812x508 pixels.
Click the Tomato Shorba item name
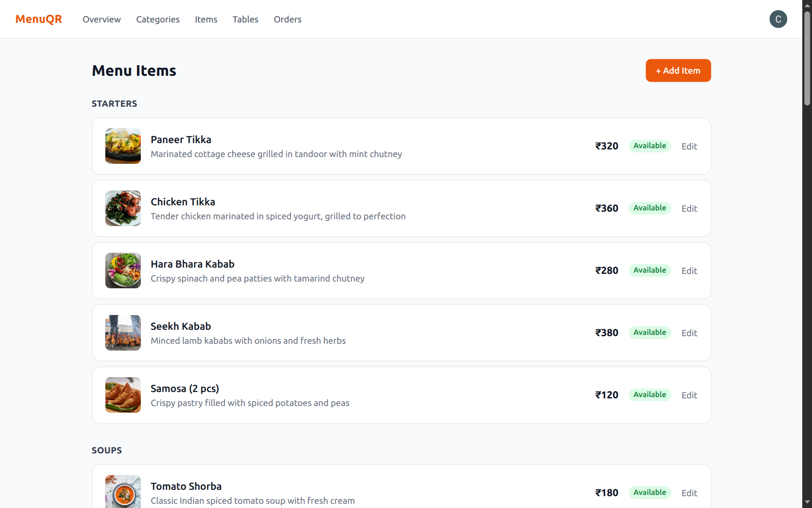186,486
